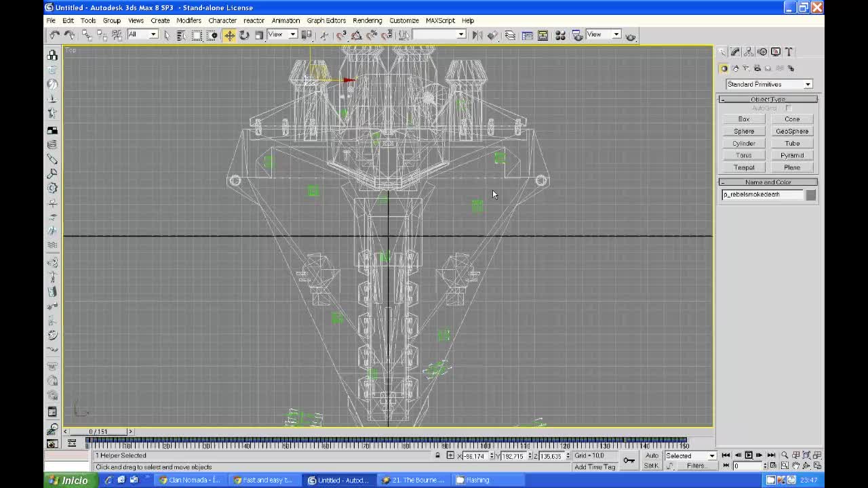Click the Align tool icon
This screenshot has width=868, height=488.
point(493,35)
